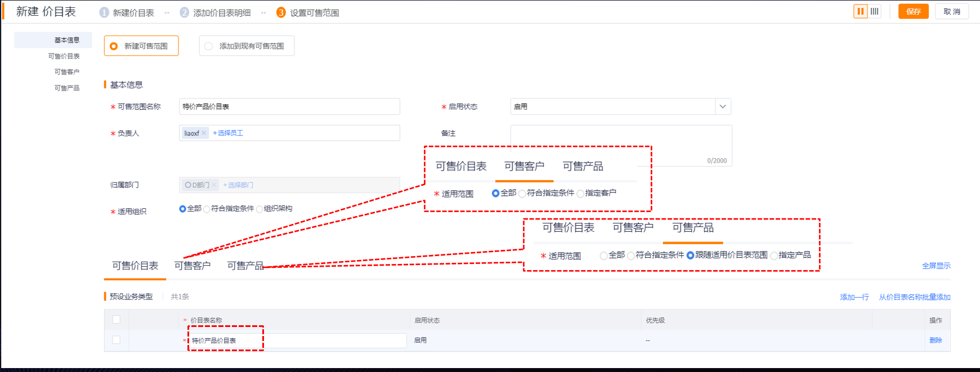Open the 启用状态 dropdown arrow
This screenshot has width=980, height=372.
point(723,106)
